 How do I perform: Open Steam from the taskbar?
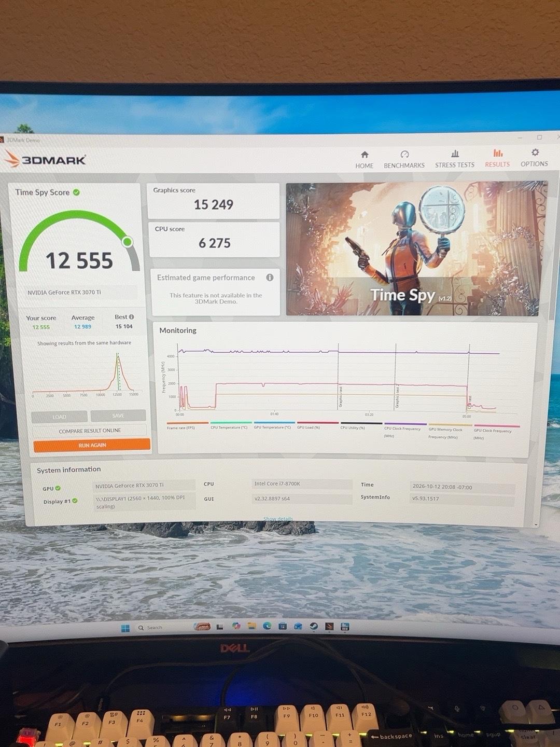pos(314,626)
